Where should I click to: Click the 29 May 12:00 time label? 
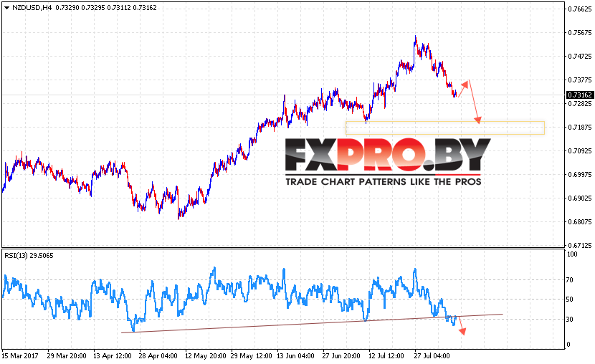coord(251,355)
